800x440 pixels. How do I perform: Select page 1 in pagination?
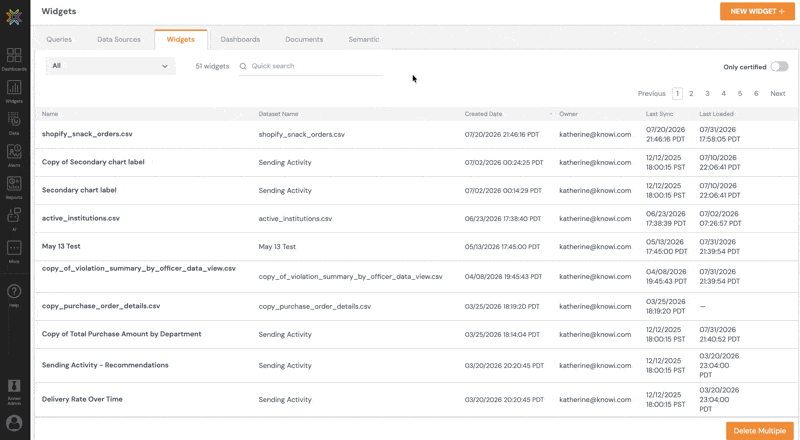click(x=677, y=93)
